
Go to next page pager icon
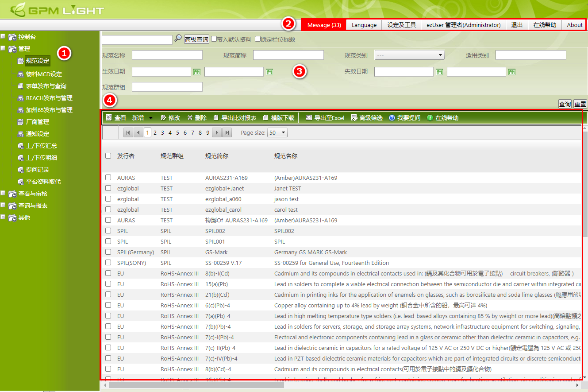pyautogui.click(x=217, y=132)
